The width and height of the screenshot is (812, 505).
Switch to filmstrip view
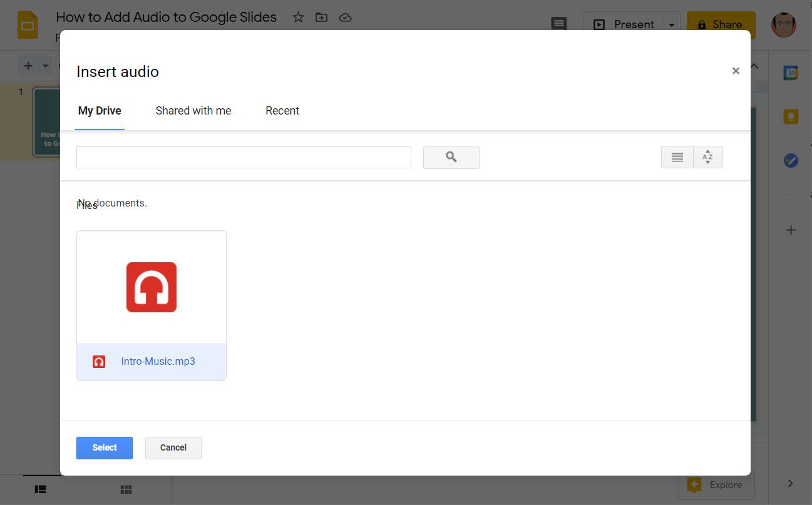pos(40,489)
